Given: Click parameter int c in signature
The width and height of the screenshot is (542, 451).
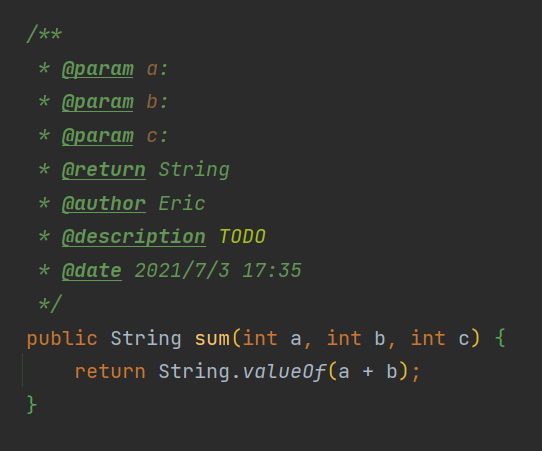Looking at the screenshot, I should pos(440,338).
